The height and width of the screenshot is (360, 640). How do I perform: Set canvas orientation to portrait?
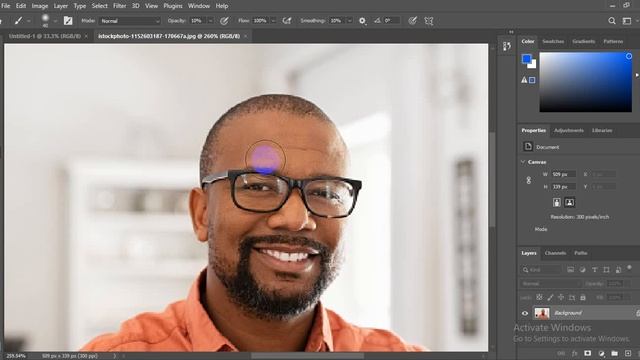click(557, 202)
